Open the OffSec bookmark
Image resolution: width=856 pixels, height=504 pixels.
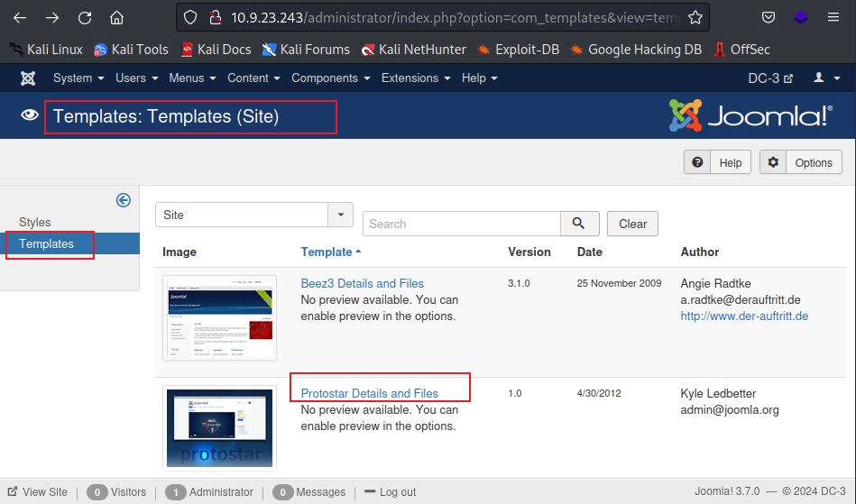pyautogui.click(x=741, y=50)
